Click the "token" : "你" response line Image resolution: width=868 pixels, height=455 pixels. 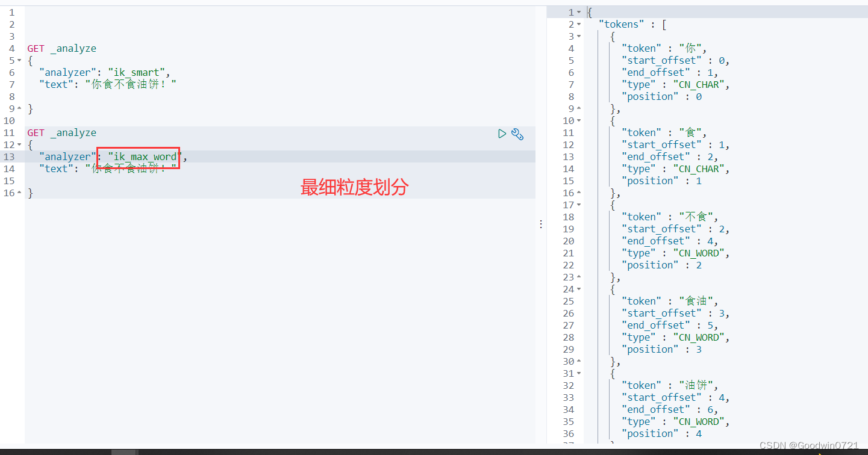pyautogui.click(x=664, y=48)
